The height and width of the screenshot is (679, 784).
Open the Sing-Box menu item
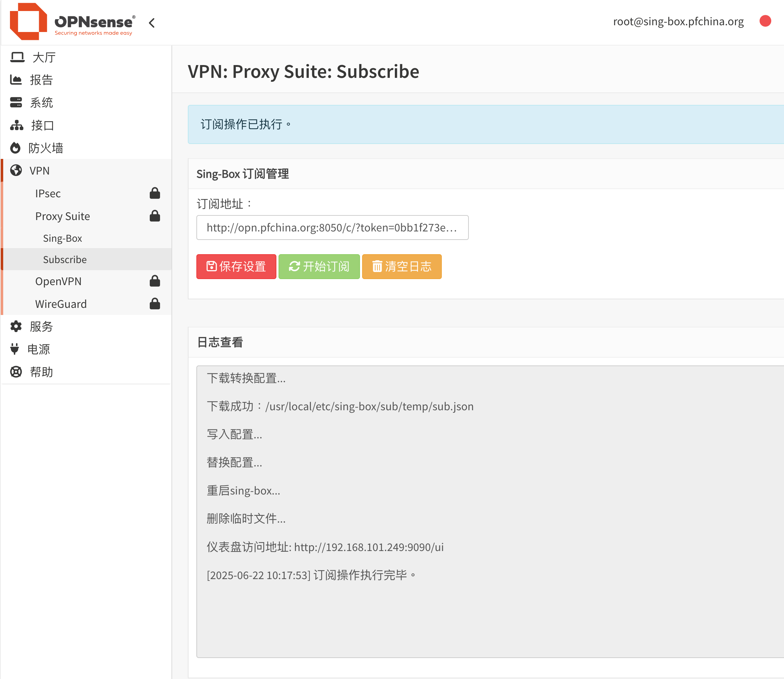click(x=63, y=238)
